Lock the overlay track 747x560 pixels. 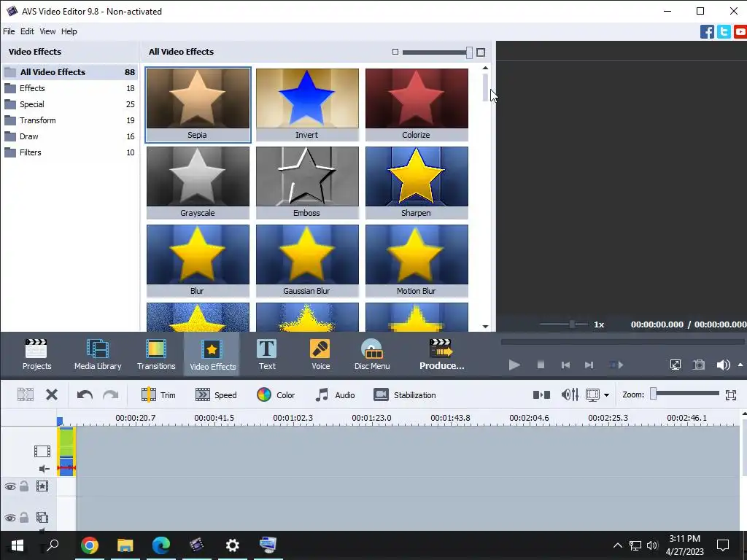pos(24,518)
